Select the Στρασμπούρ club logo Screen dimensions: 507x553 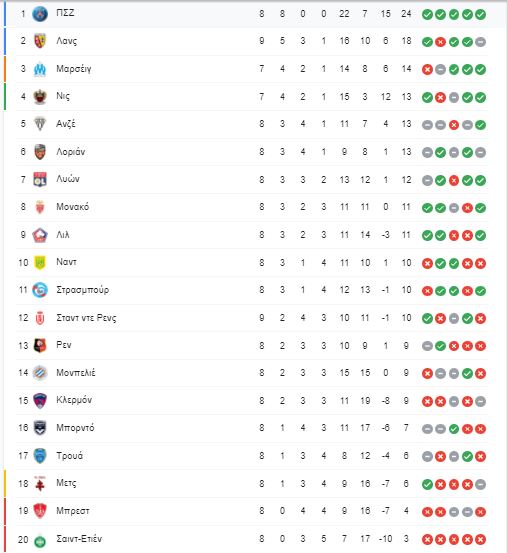(40, 290)
